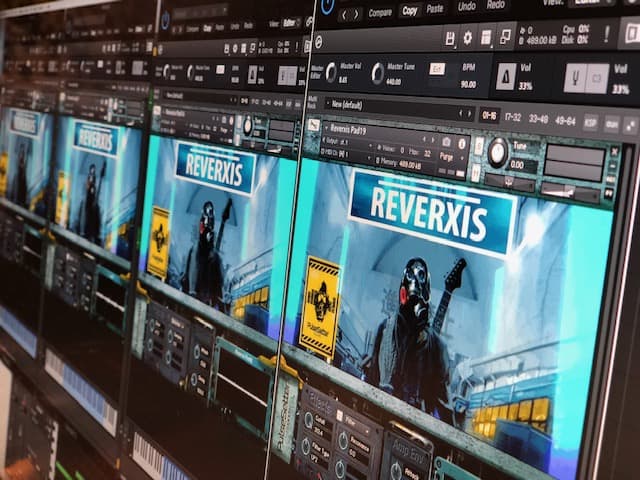Toggle the Ext sync button
Viewport: 640px width, 480px height.
[437, 69]
